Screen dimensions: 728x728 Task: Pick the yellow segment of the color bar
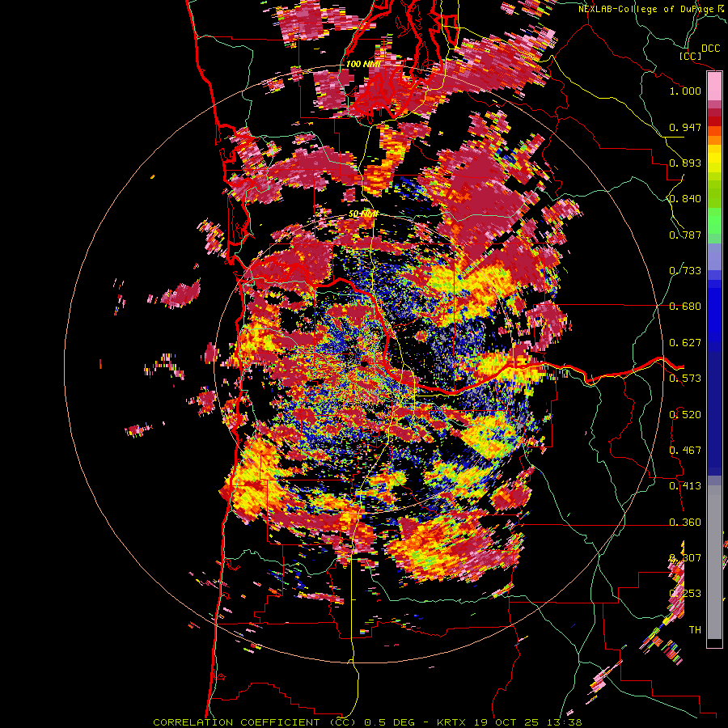tap(714, 159)
